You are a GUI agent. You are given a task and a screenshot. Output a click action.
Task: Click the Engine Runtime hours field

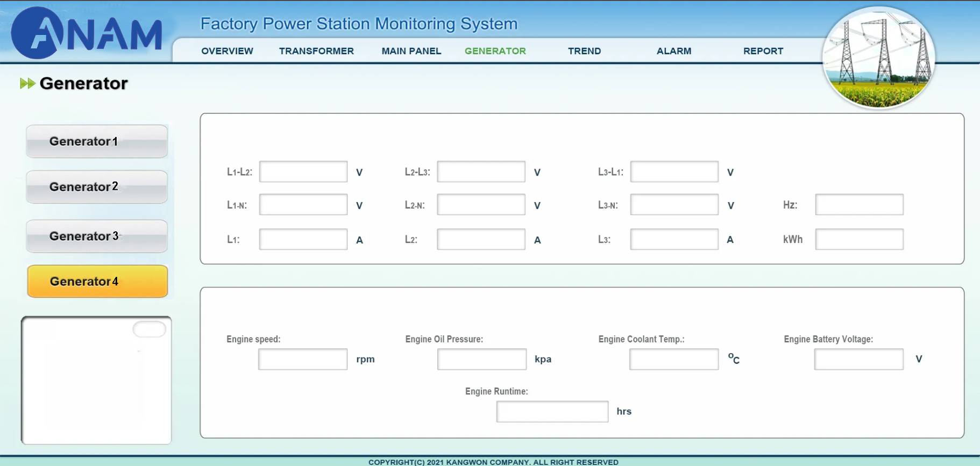552,411
